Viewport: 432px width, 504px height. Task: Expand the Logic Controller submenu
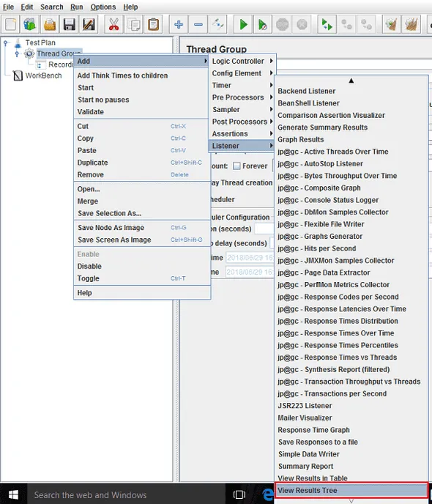[x=242, y=61]
